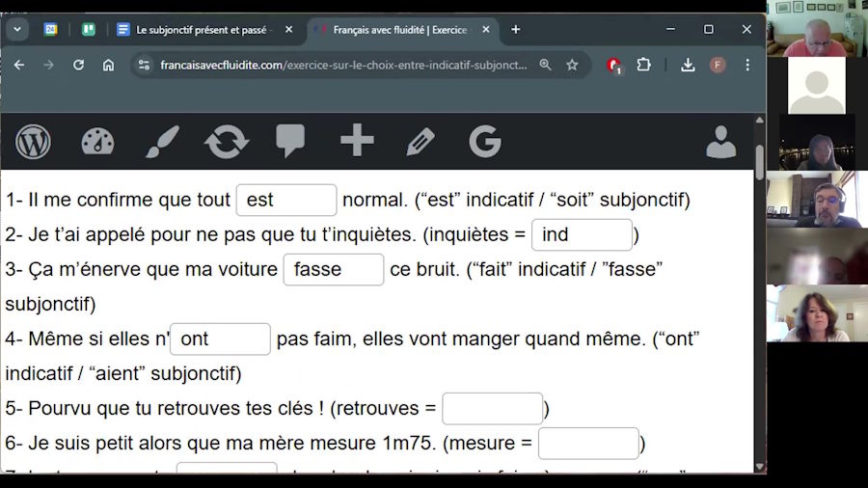This screenshot has height=488, width=868.
Task: Open the Chrome three-dot menu
Action: coord(746,65)
